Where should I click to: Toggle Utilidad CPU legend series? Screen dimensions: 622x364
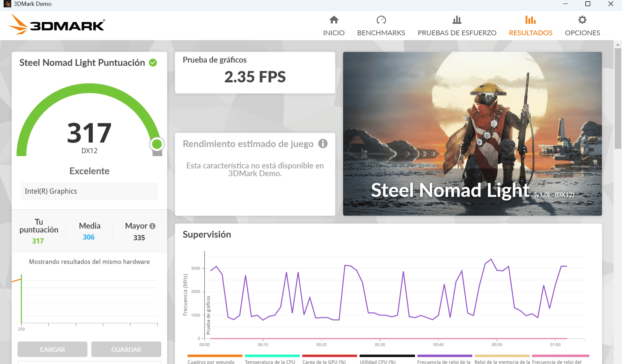[x=378, y=361]
